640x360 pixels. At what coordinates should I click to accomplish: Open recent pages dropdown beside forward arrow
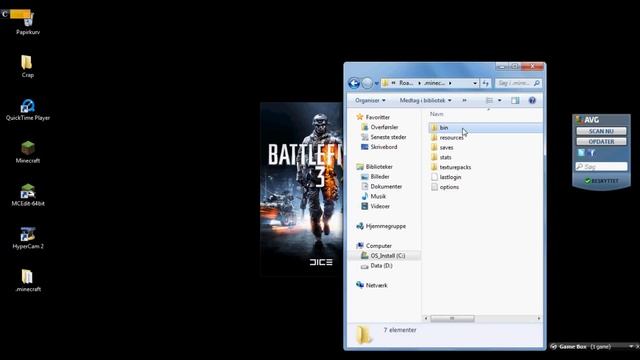376,84
